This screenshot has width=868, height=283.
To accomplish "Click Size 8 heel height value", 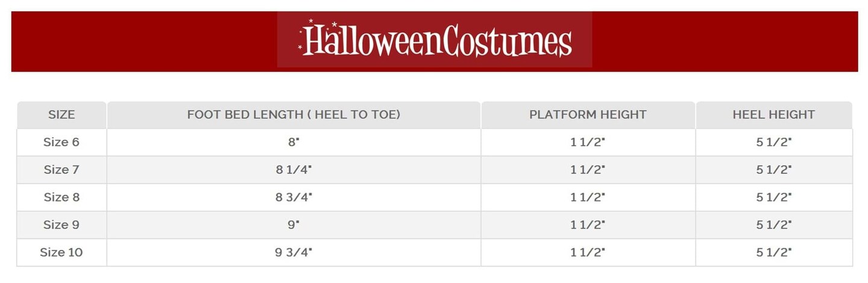I will pyautogui.click(x=773, y=197).
